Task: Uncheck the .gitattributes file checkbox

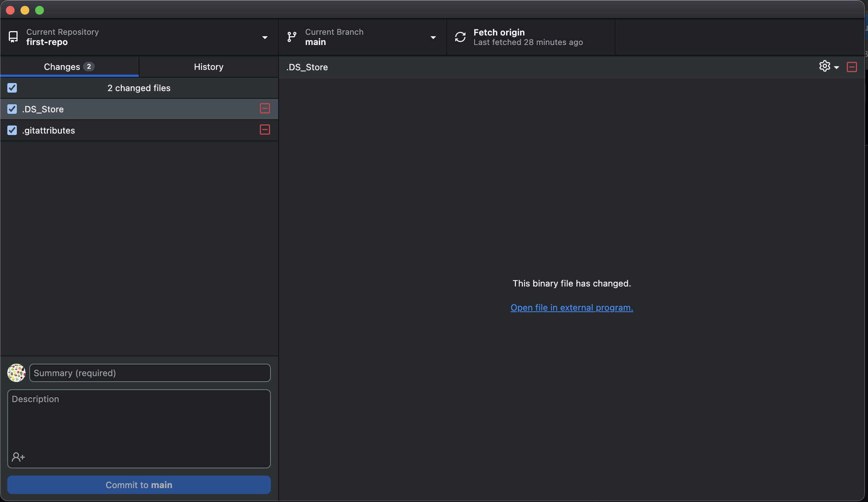Action: tap(12, 130)
